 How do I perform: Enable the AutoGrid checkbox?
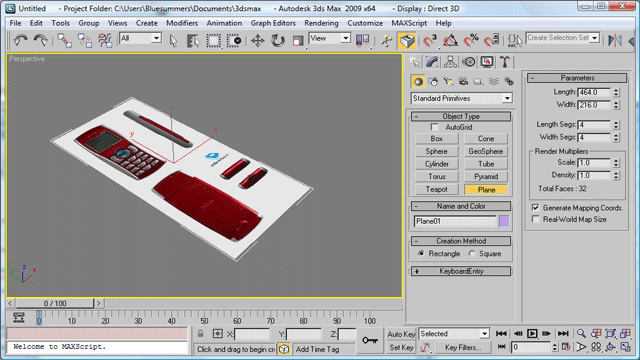tap(435, 127)
